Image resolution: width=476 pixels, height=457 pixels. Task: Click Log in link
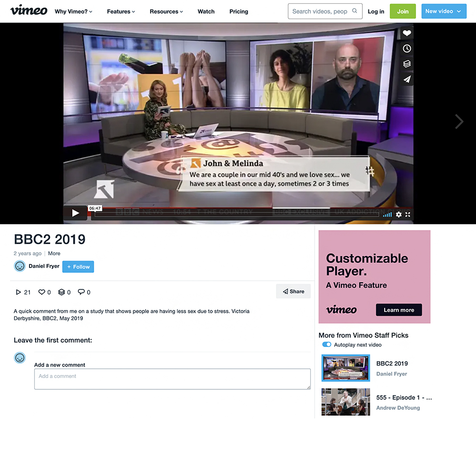tap(376, 11)
